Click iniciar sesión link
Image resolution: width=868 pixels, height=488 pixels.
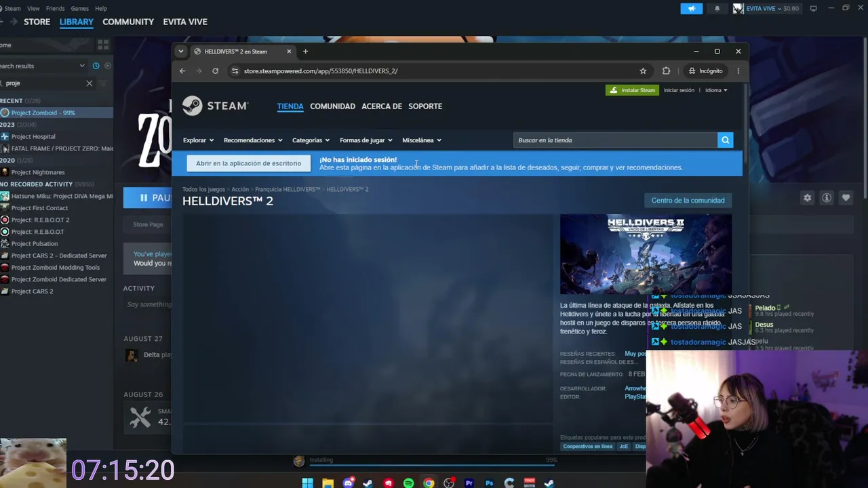(x=679, y=90)
